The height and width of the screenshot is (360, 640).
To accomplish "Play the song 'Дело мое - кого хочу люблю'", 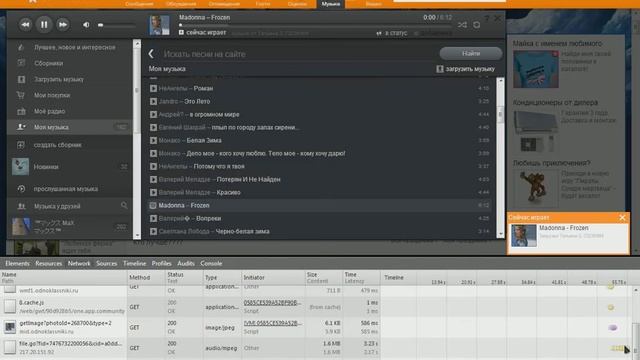I will pyautogui.click(x=153, y=153).
